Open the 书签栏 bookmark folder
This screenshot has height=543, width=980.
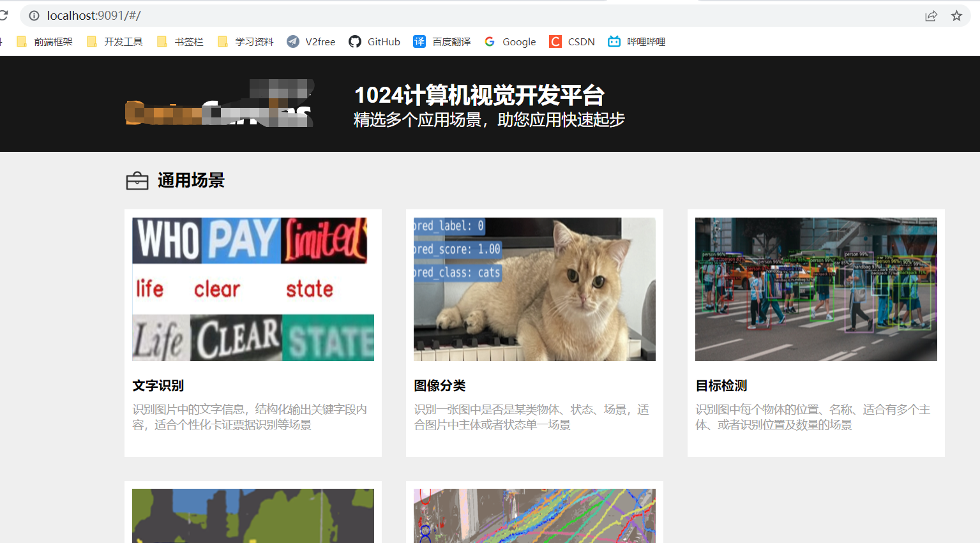(180, 41)
